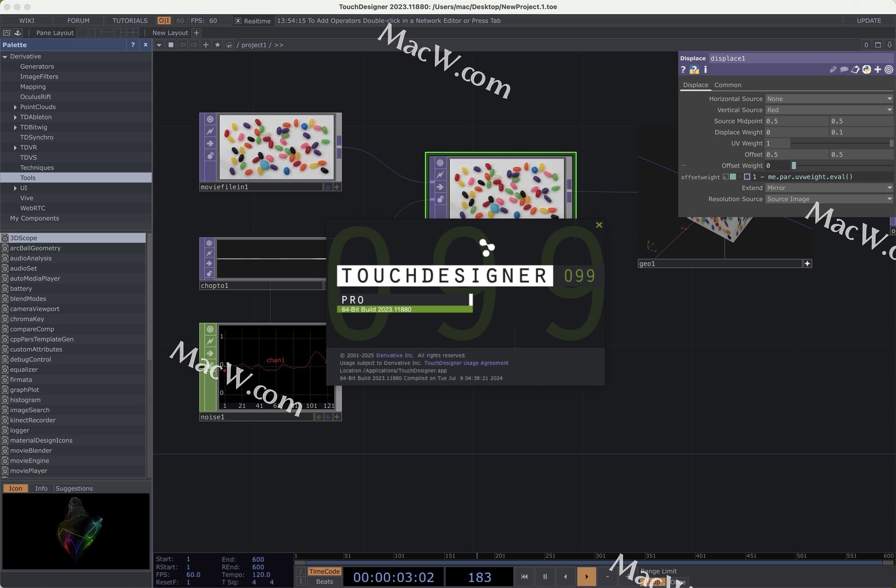Toggle viewer flag on noise1 node

pyautogui.click(x=210, y=329)
